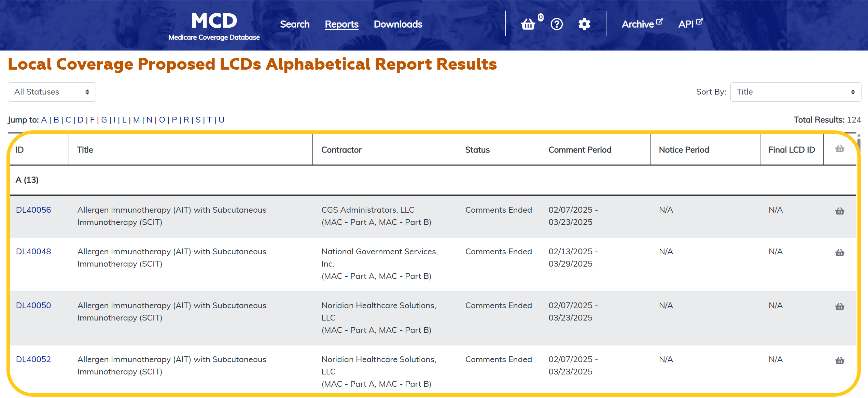Open the Sort By Title dropdown
This screenshot has height=398, width=868.
pyautogui.click(x=795, y=92)
